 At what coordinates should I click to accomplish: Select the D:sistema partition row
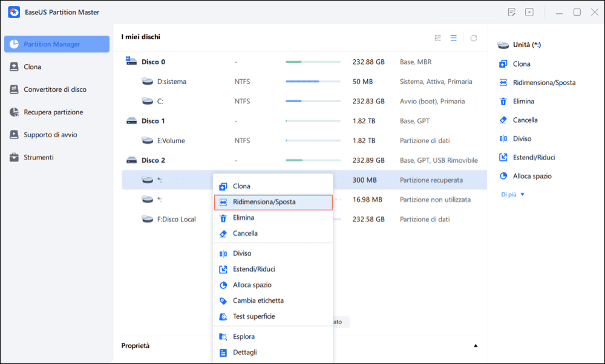tap(304, 82)
